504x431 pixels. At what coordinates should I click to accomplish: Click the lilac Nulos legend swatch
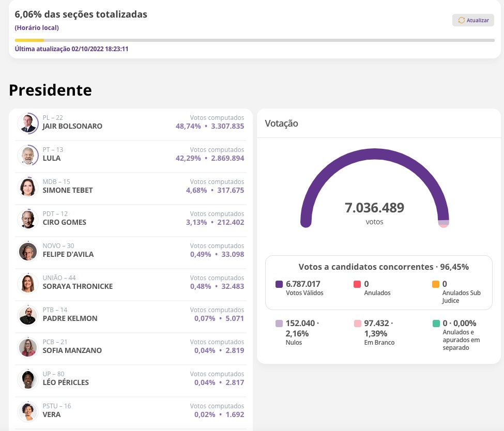(x=279, y=324)
